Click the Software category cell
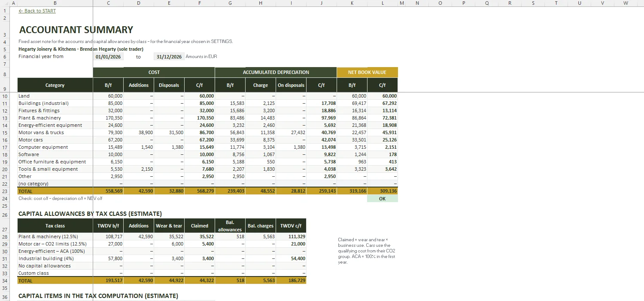Viewport: 644px width, 301px height. 55,155
